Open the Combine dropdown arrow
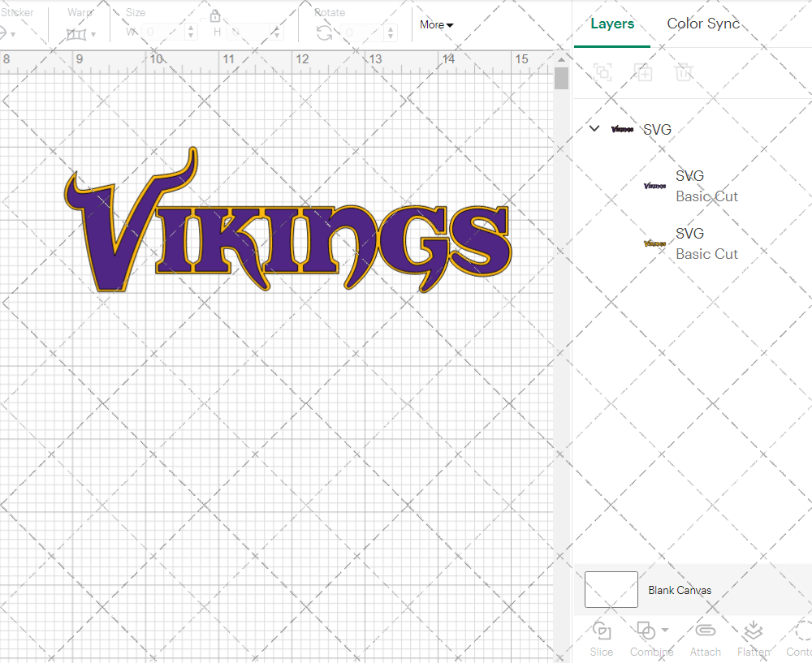The height and width of the screenshot is (663, 812). [665, 631]
